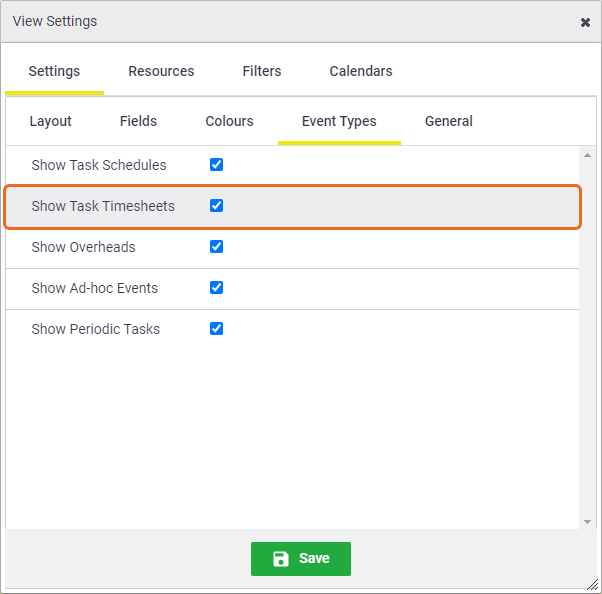
Task: Click the Show Task Schedules label
Action: [99, 165]
